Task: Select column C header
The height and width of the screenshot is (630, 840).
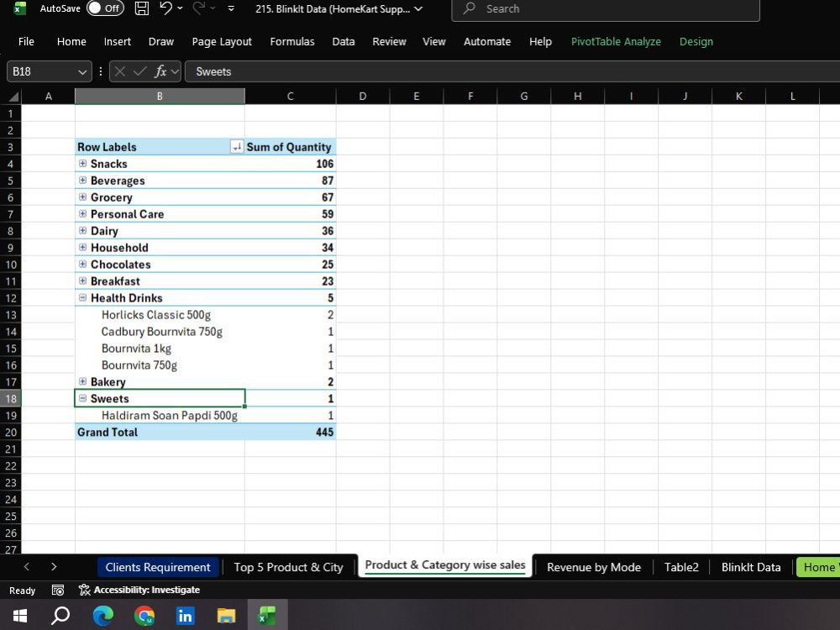Action: coord(291,97)
